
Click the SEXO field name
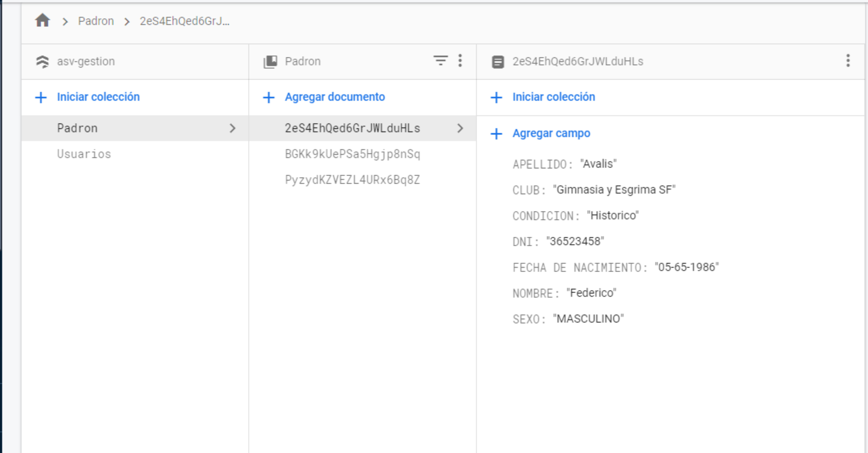[529, 319]
